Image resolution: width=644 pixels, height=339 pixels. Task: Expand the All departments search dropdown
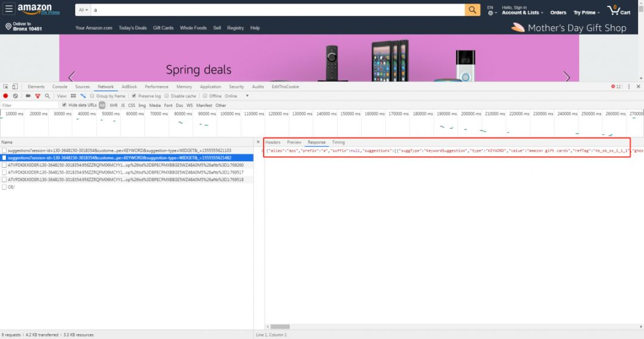[83, 10]
